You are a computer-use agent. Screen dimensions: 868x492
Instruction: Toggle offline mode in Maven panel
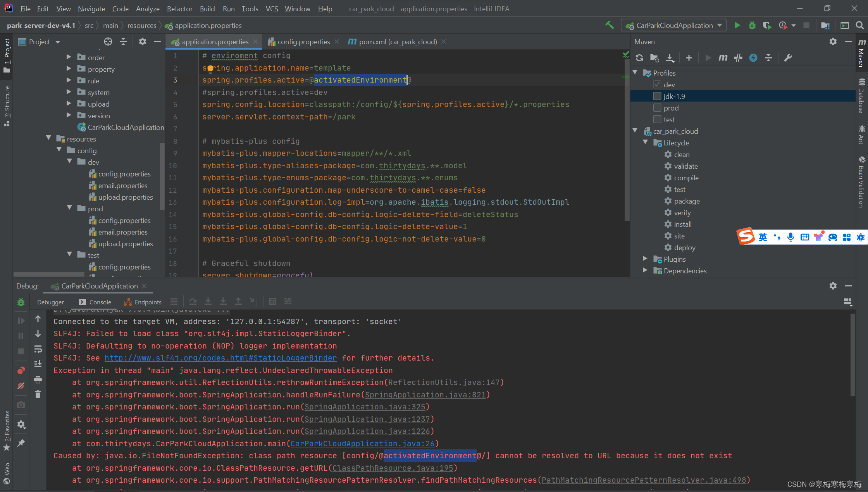click(x=753, y=57)
